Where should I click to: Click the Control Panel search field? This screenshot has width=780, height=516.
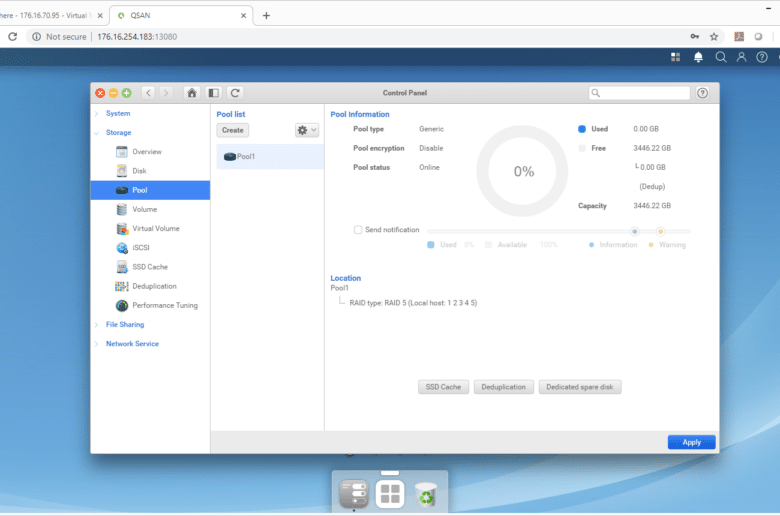coord(640,93)
